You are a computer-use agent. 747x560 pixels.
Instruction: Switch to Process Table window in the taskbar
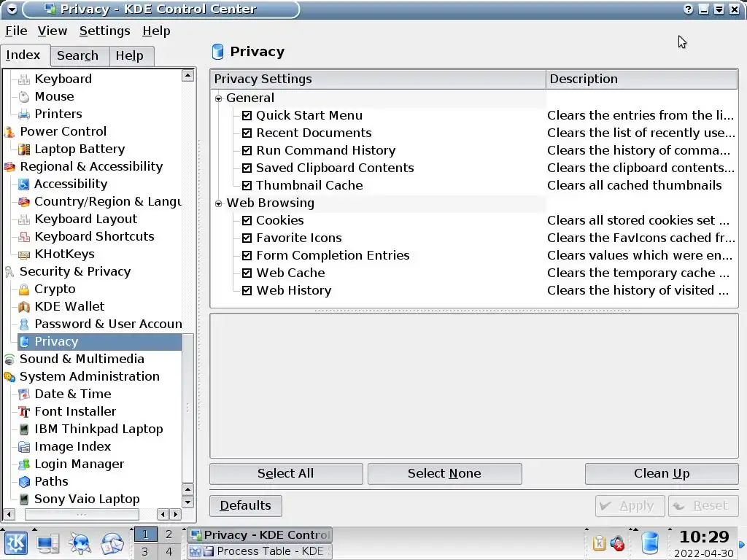(x=260, y=551)
